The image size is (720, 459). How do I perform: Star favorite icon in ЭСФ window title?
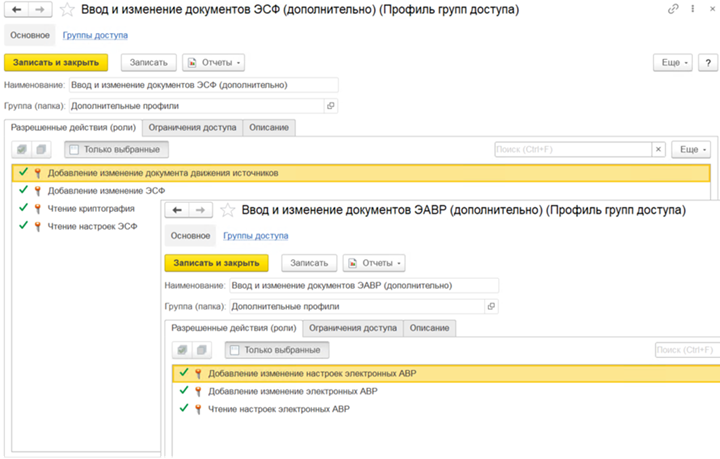pyautogui.click(x=67, y=10)
